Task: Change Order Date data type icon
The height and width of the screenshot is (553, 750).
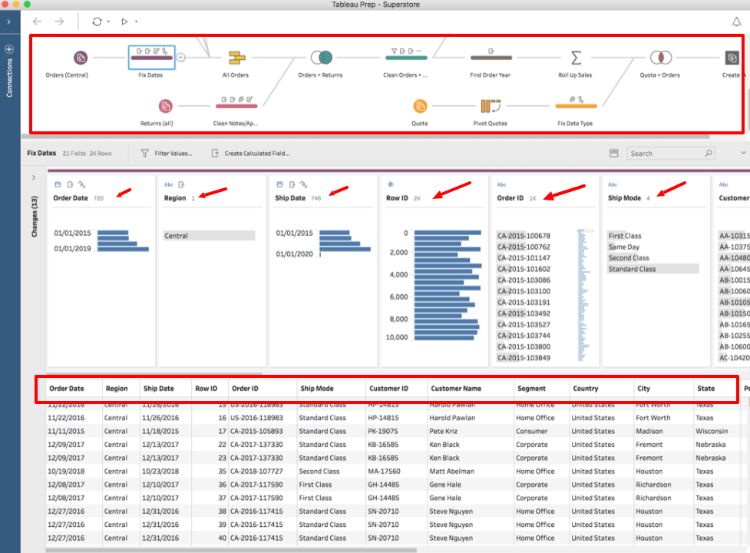Action: (58, 185)
